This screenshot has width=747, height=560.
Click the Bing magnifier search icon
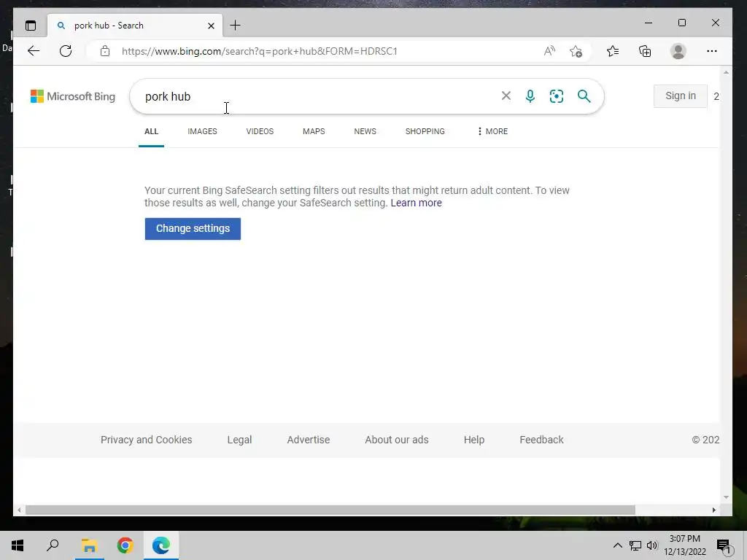(584, 96)
